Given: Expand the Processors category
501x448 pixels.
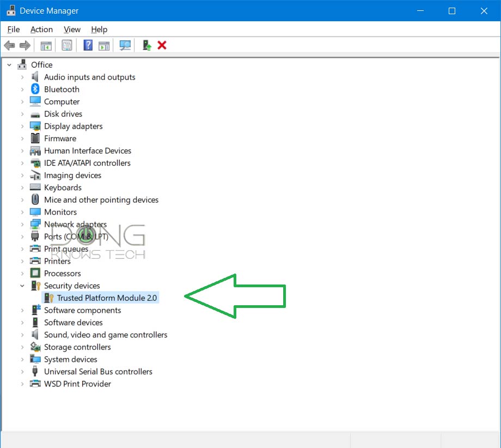Looking at the screenshot, I should tap(22, 274).
